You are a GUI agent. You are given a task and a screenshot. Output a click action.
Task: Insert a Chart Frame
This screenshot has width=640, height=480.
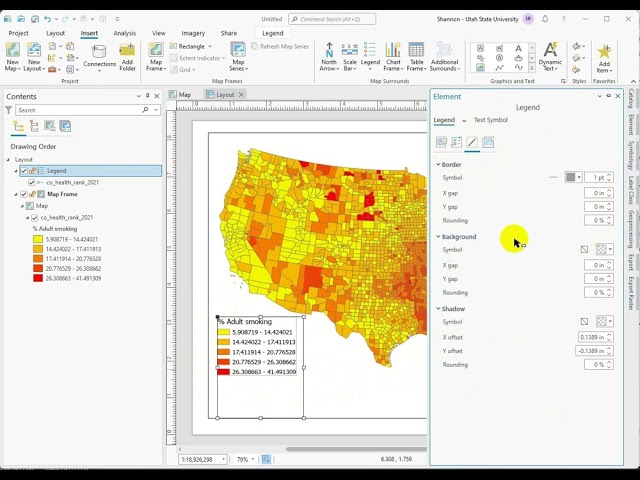[393, 56]
